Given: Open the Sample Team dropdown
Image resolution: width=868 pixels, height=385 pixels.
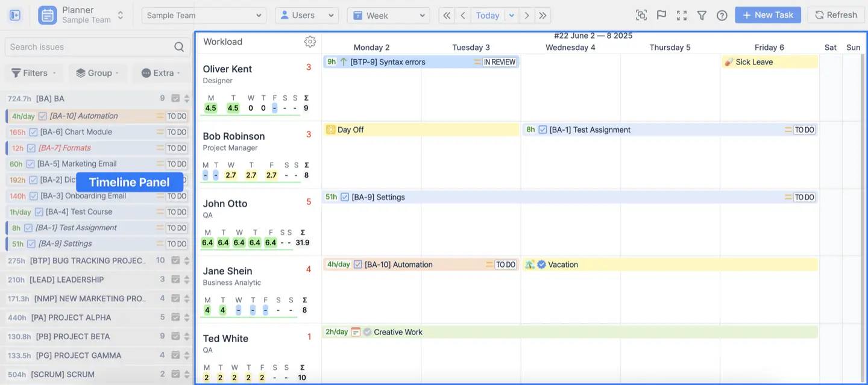Looking at the screenshot, I should coord(203,15).
